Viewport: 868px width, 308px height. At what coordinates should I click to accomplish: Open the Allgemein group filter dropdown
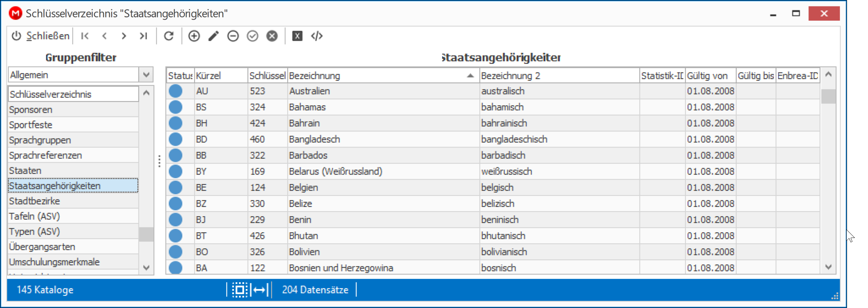tap(146, 75)
